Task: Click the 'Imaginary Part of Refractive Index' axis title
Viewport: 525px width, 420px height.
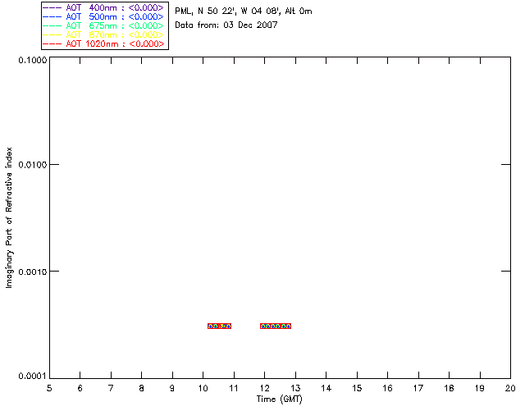Action: (9, 217)
